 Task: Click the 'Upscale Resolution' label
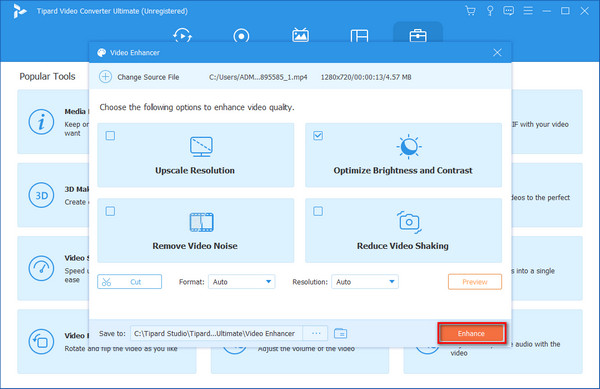[x=195, y=171]
